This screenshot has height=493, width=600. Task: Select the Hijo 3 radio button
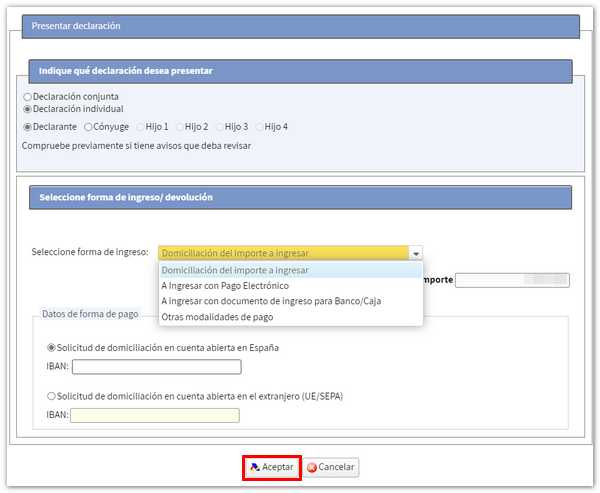[219, 127]
